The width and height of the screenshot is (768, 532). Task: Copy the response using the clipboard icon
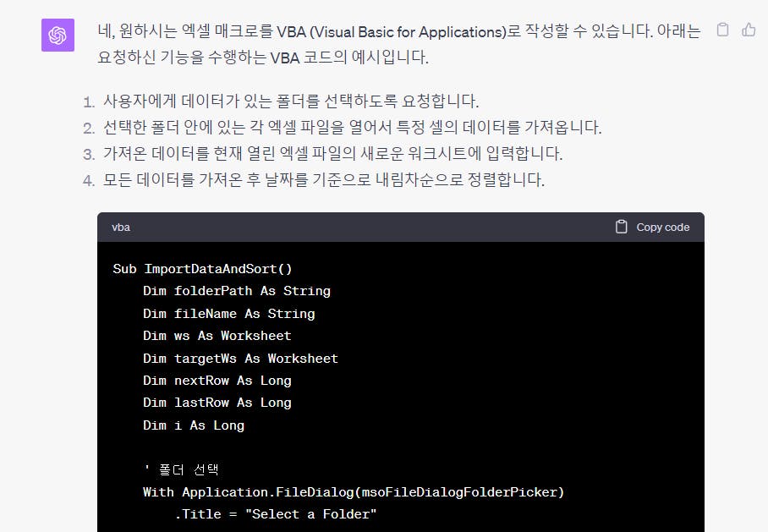pyautogui.click(x=722, y=30)
